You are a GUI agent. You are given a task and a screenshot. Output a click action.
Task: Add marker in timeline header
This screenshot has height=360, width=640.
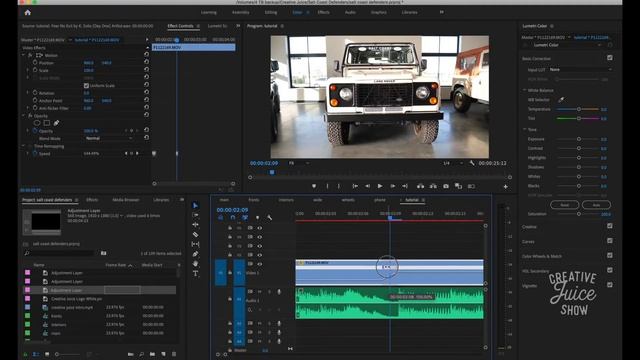point(257,218)
